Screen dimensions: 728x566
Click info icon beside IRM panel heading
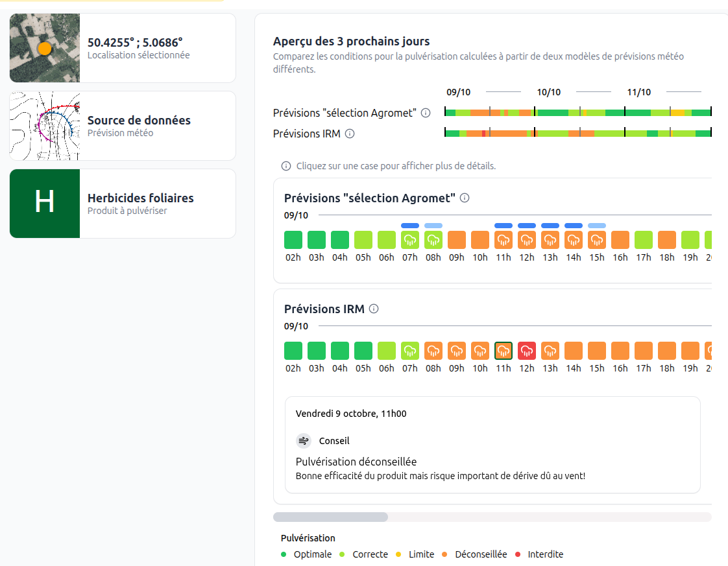[374, 309]
